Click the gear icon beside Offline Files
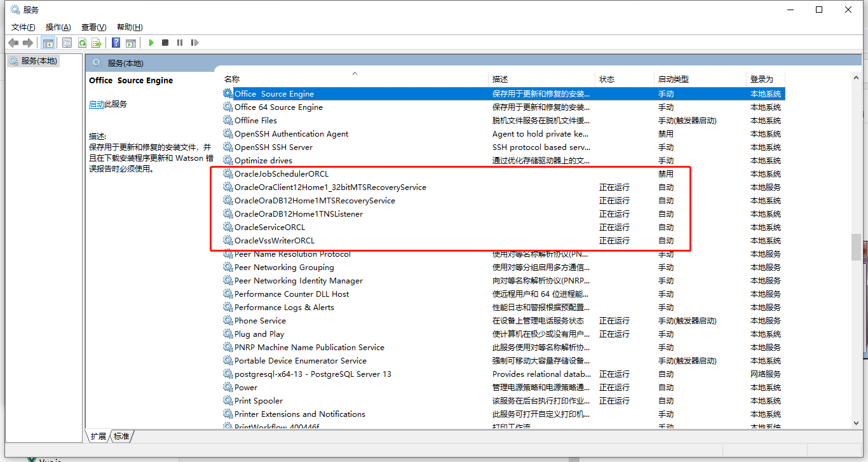This screenshot has height=462, width=868. click(x=228, y=120)
